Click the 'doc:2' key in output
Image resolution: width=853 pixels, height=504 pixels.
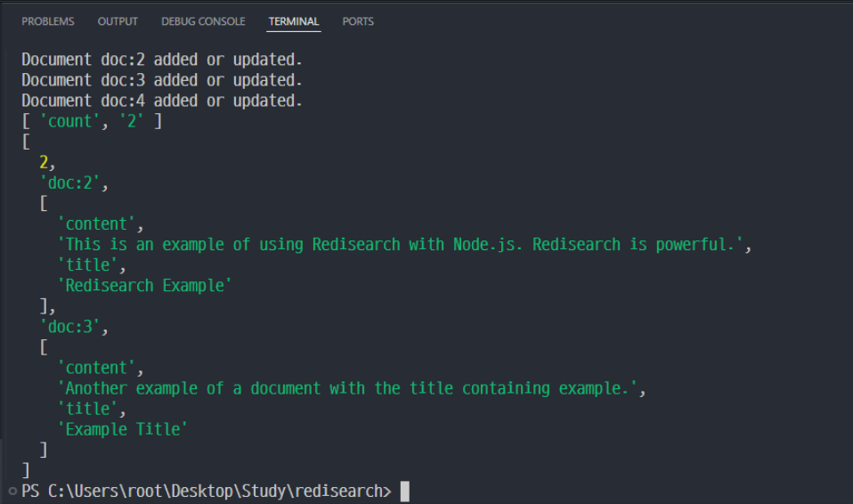(73, 183)
